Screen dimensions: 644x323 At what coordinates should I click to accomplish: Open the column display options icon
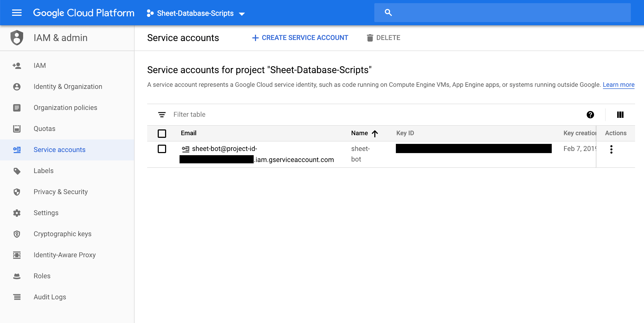tap(620, 115)
